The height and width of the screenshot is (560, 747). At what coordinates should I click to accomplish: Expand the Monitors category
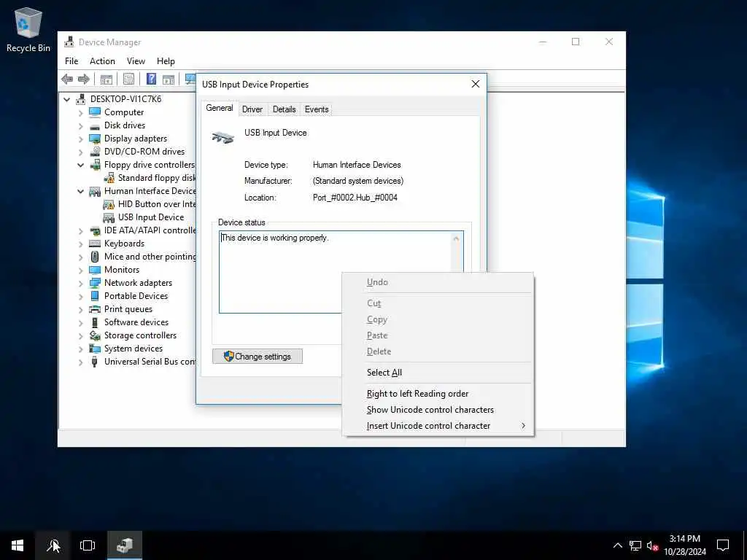[80, 270]
